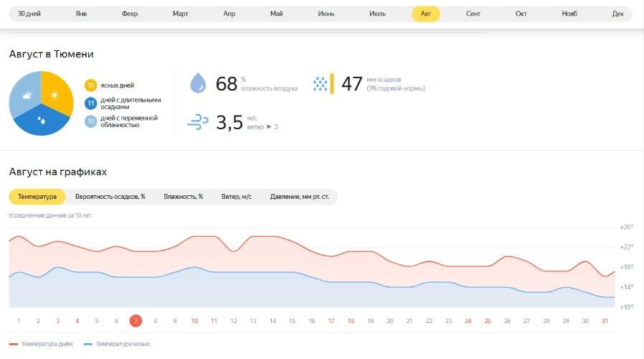Screen dimensions: 644x359
Task: Click the humidity water drop icon
Action: [198, 83]
